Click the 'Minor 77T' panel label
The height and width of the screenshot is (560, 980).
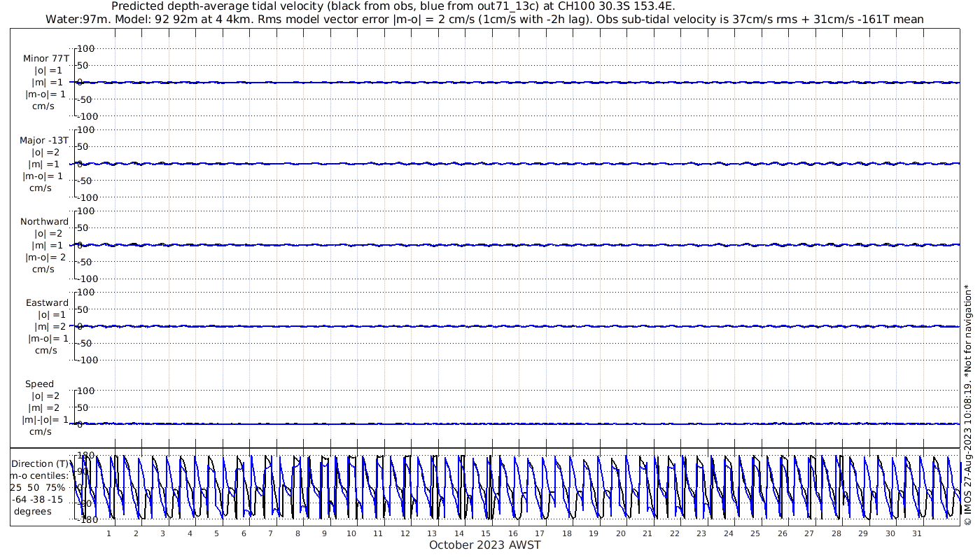click(46, 59)
